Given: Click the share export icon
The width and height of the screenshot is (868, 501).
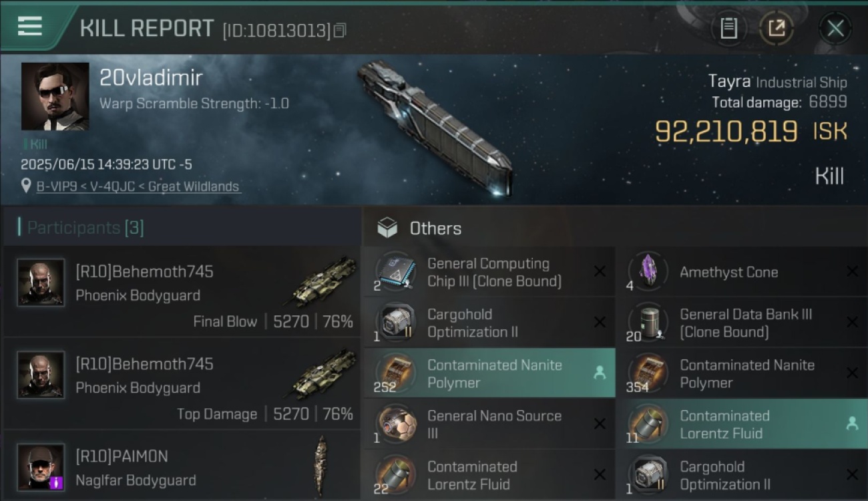Looking at the screenshot, I should click(776, 28).
